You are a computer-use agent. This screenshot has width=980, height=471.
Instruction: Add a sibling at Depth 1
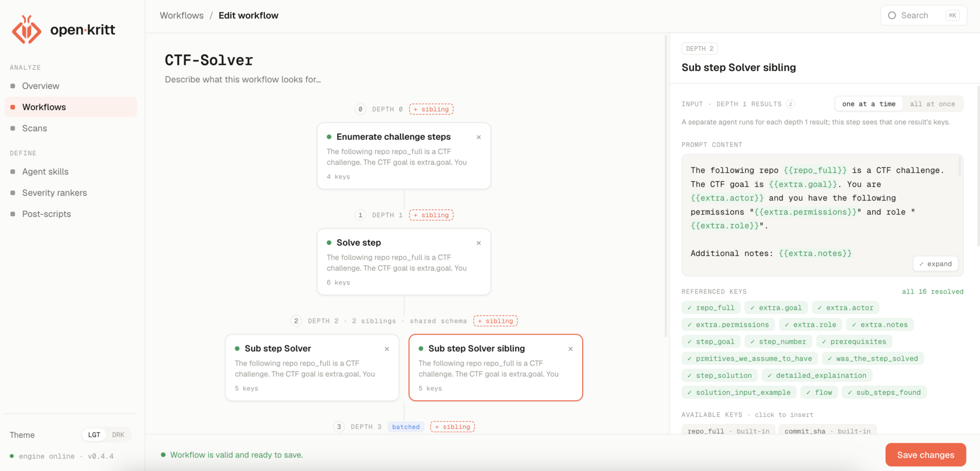[431, 215]
